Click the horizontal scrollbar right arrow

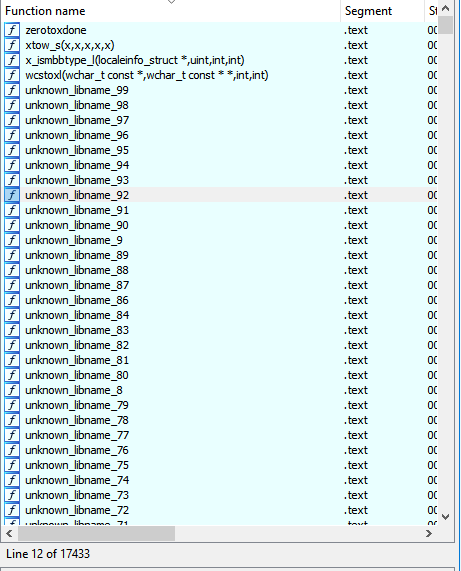[x=429, y=533]
